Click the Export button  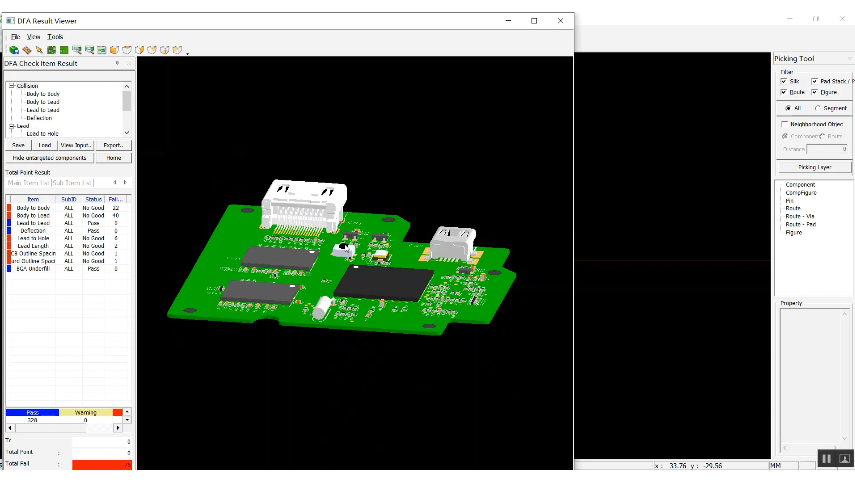113,145
